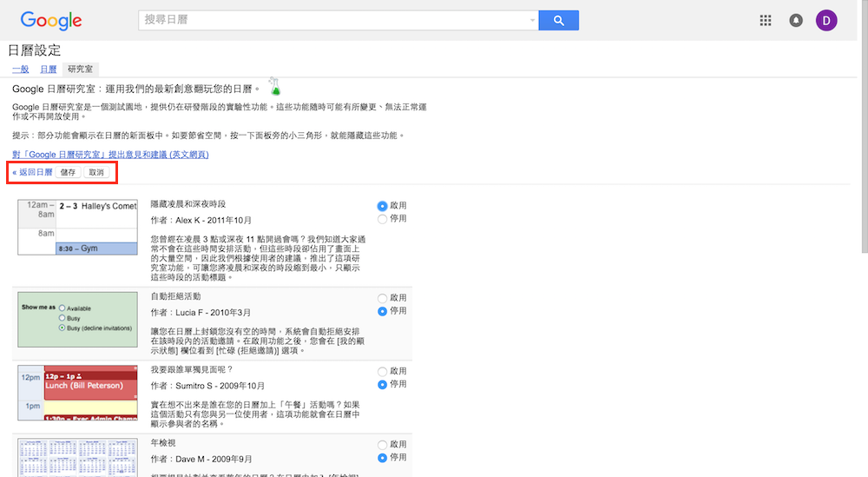Image resolution: width=868 pixels, height=477 pixels.
Task: Open the Google apps grid
Action: 766,21
